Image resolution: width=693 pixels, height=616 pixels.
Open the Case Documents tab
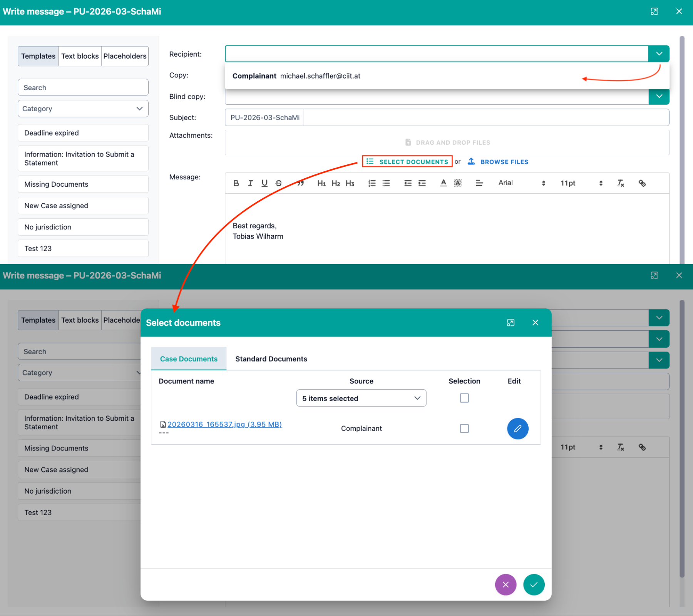coord(189,359)
